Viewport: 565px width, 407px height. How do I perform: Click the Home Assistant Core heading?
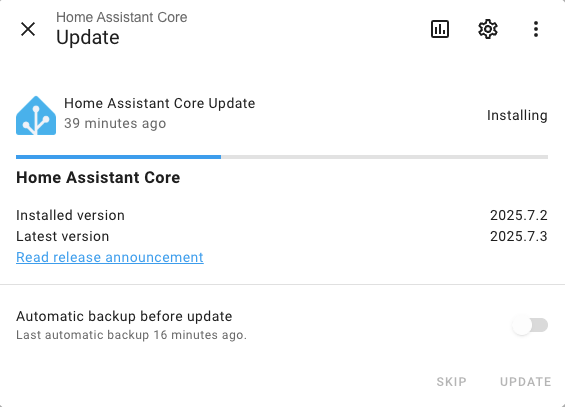point(98,178)
